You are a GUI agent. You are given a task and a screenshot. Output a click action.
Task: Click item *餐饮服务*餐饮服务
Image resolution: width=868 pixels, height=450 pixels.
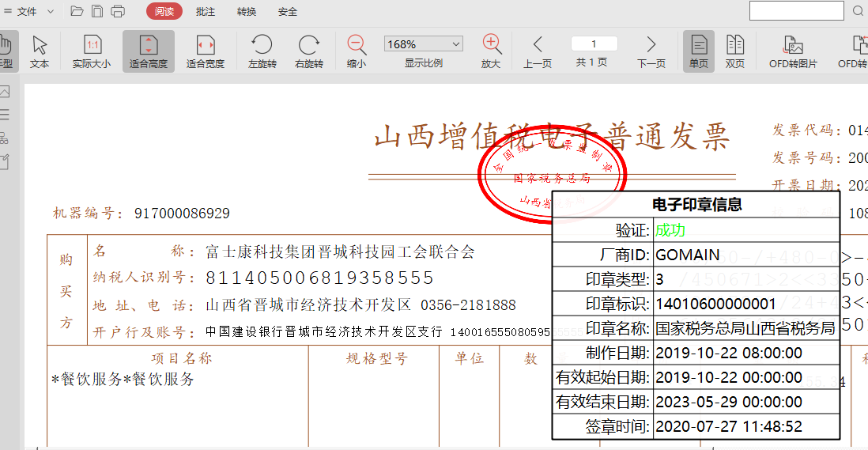pyautogui.click(x=123, y=379)
